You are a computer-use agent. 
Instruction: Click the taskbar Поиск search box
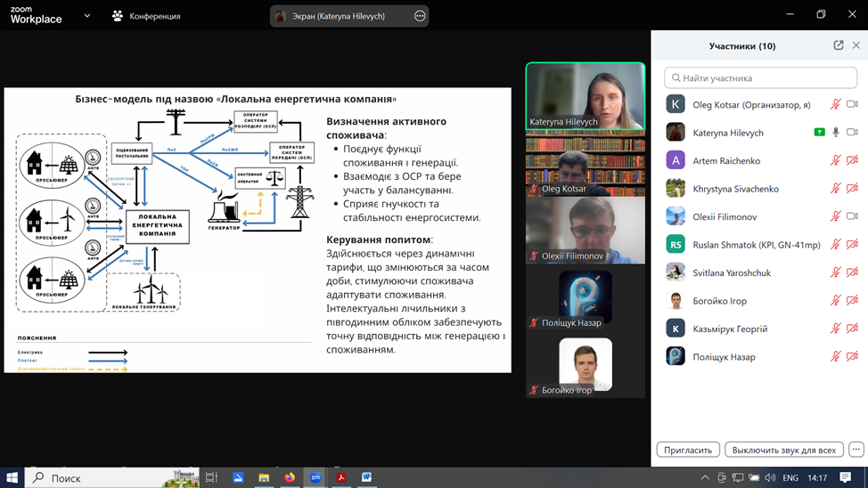111,477
